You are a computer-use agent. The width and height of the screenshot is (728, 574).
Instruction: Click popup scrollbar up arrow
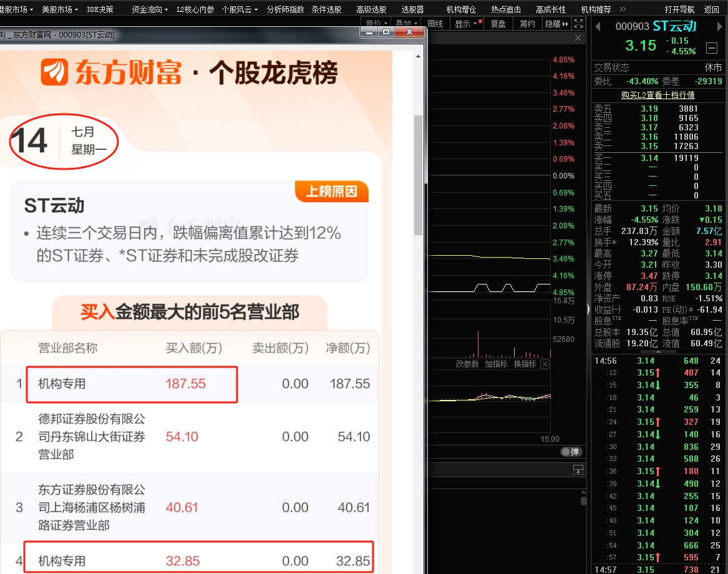(x=418, y=56)
